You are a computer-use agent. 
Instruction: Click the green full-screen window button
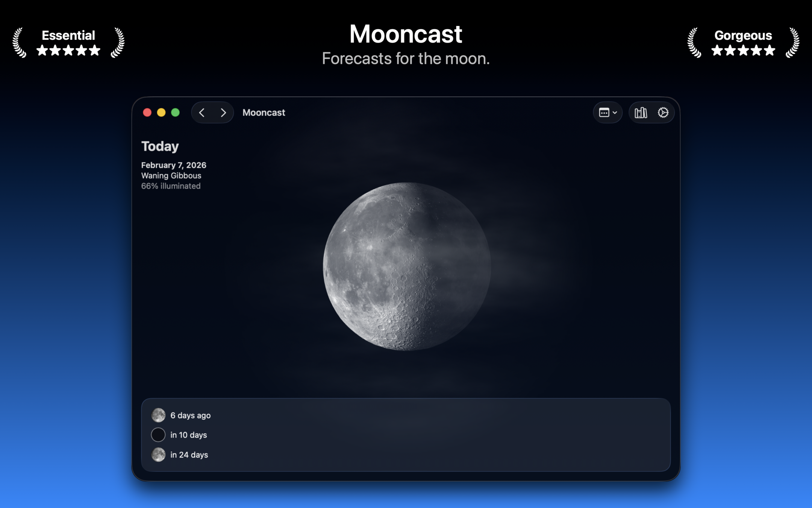[175, 113]
